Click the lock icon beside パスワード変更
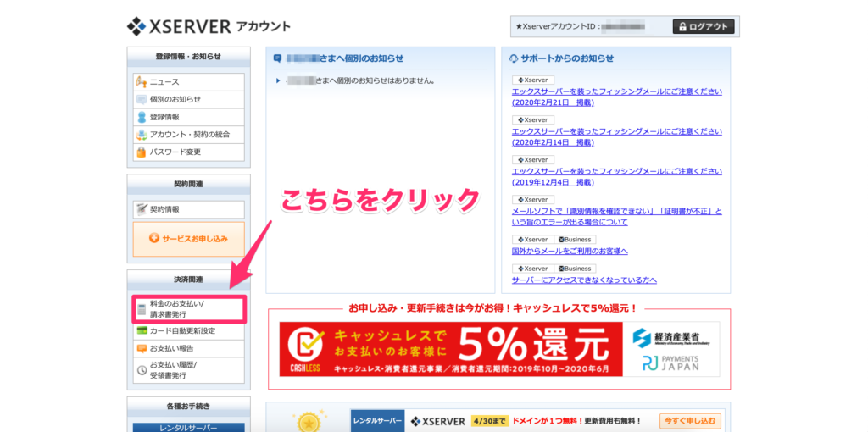Screen dimensions: 868x432 pyautogui.click(x=142, y=152)
